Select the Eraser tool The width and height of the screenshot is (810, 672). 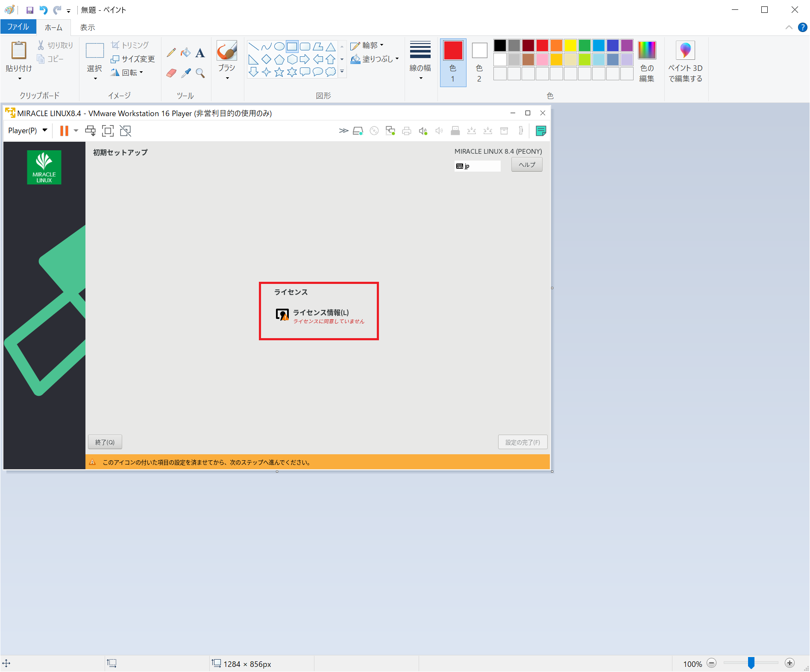171,73
